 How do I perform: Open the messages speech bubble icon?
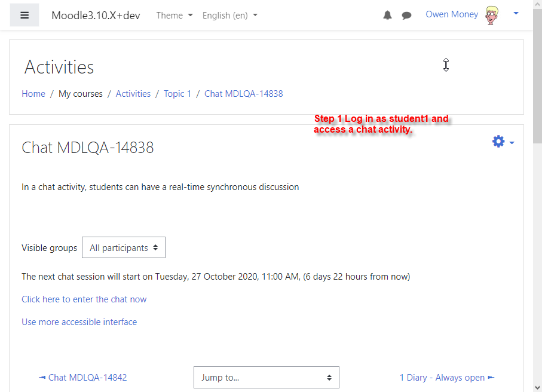coord(406,15)
